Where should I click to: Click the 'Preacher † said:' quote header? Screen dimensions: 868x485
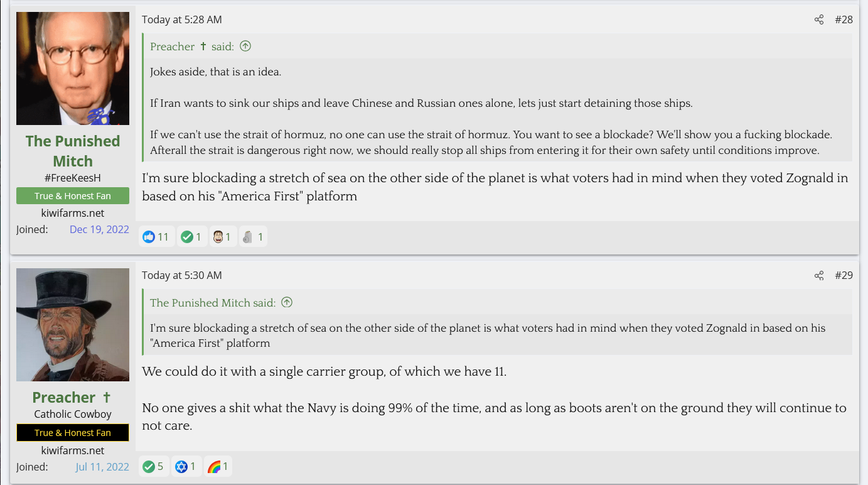[191, 46]
